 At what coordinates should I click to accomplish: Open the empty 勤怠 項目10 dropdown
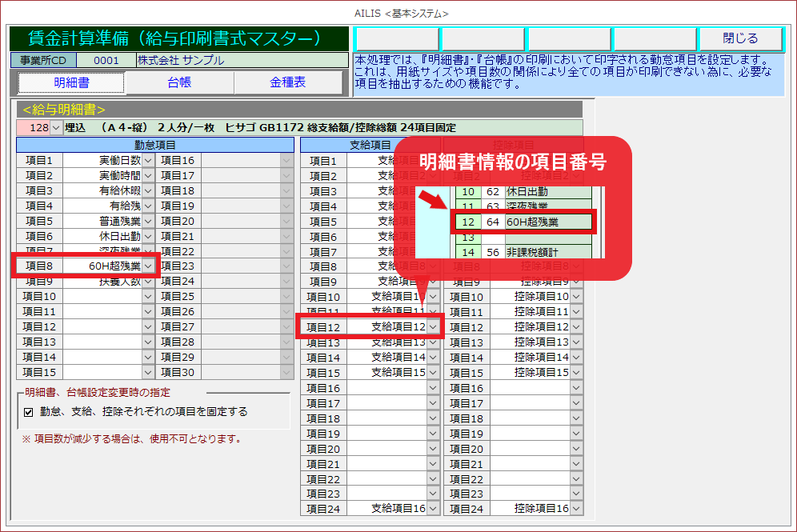pos(147,297)
